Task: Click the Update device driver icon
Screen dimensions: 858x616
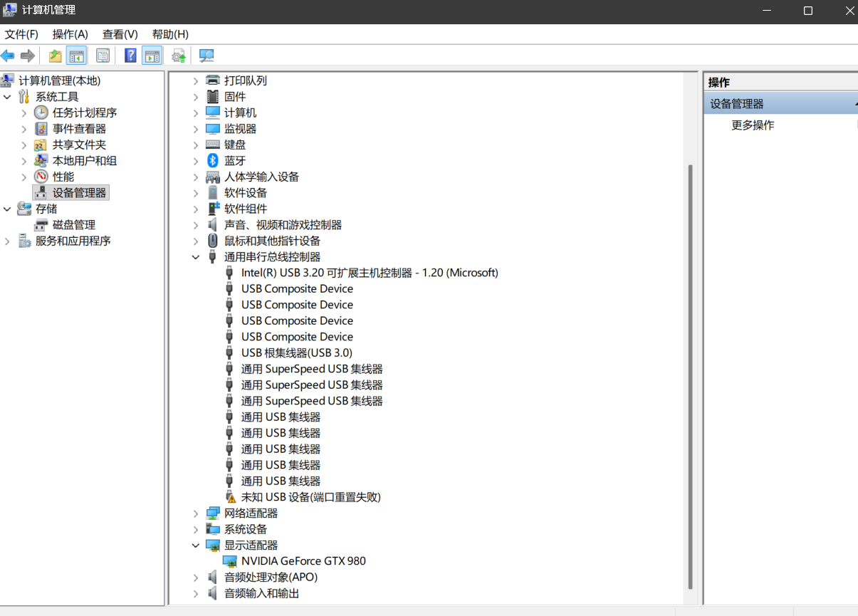Action: pos(179,56)
